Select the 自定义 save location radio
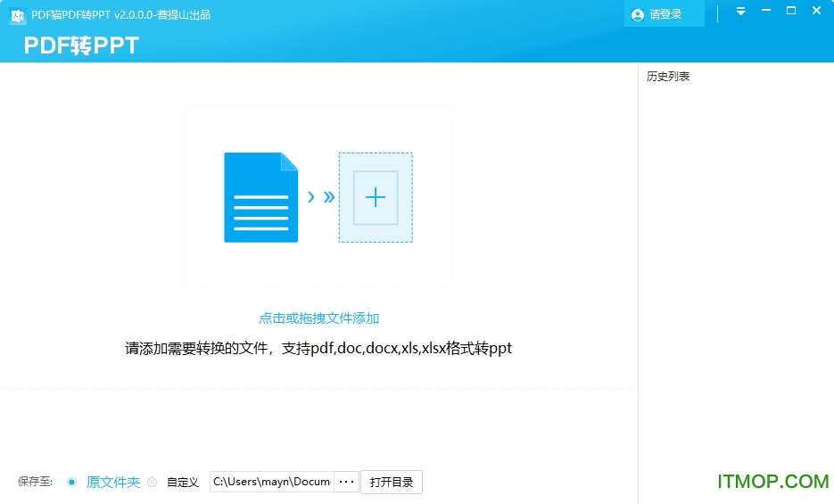 (152, 483)
